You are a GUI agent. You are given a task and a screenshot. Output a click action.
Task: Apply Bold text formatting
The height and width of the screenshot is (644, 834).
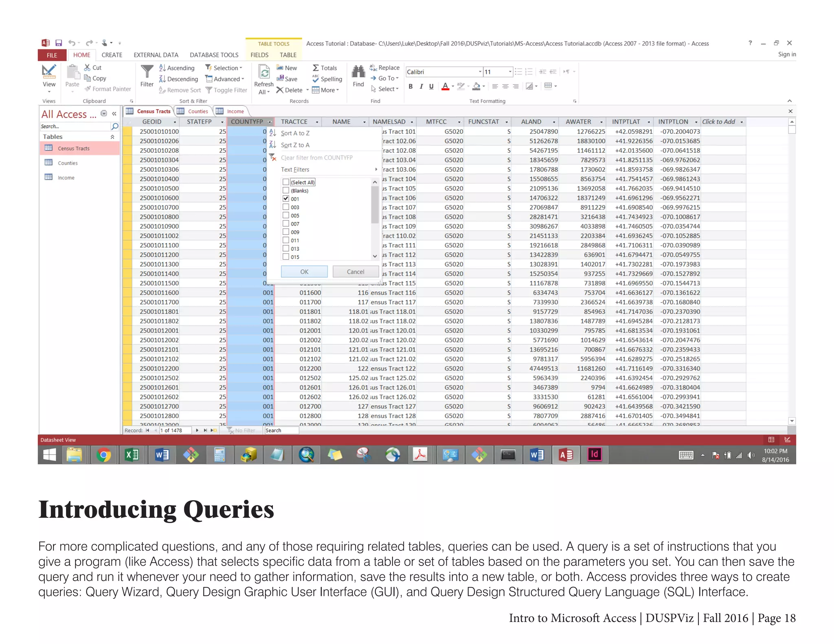point(410,86)
